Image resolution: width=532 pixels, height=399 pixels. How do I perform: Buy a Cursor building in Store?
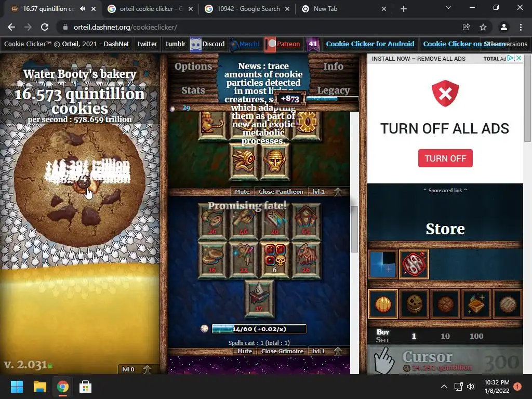445,361
